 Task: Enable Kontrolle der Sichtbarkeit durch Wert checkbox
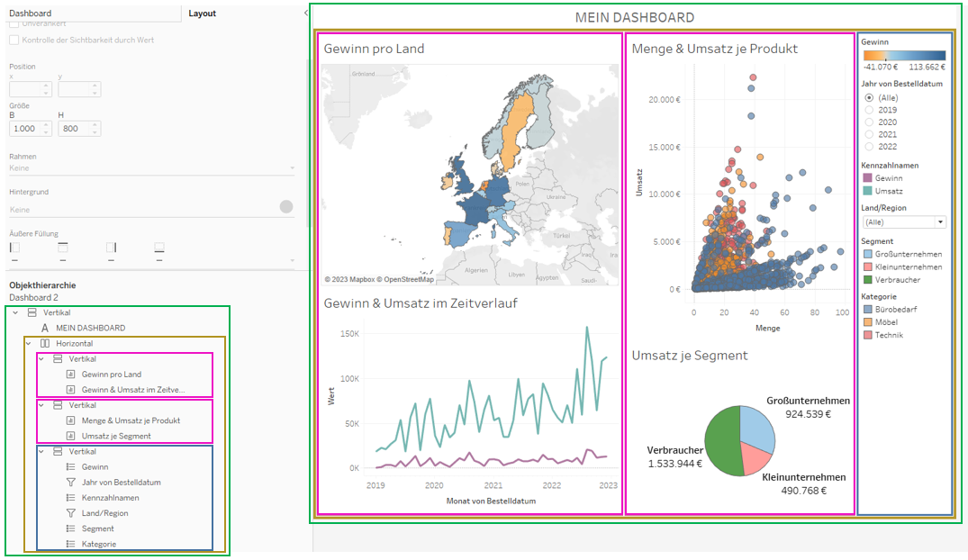tap(14, 41)
